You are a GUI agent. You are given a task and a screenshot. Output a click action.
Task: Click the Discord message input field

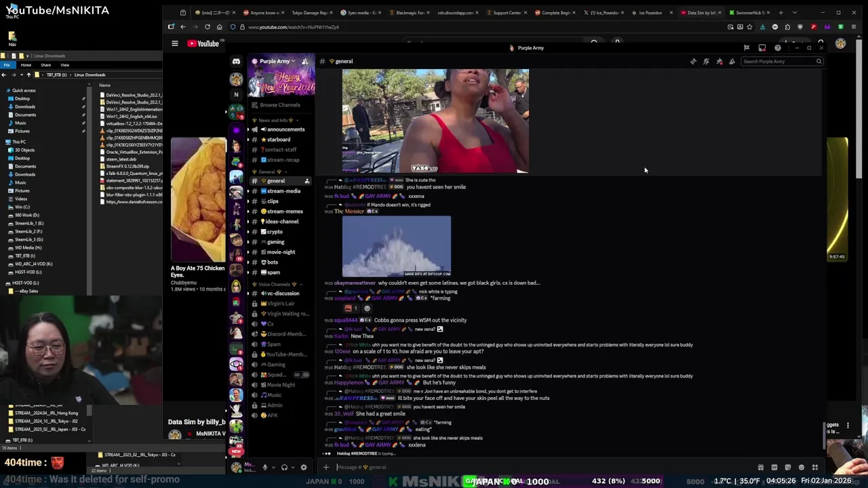(x=542, y=467)
